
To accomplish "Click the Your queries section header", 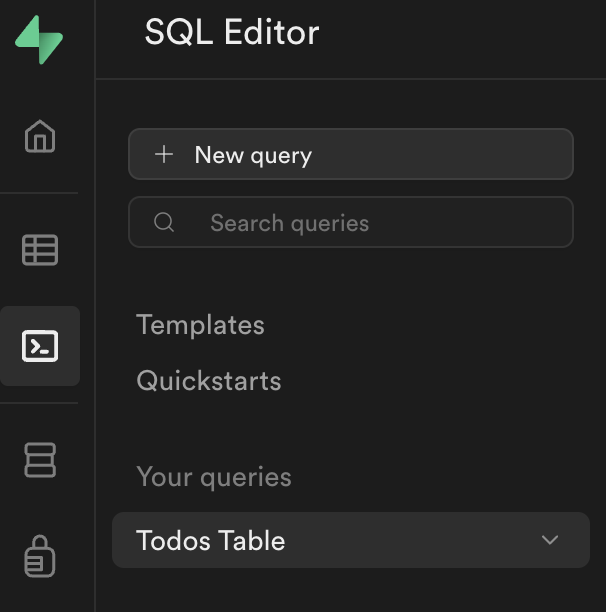I will tap(213, 477).
